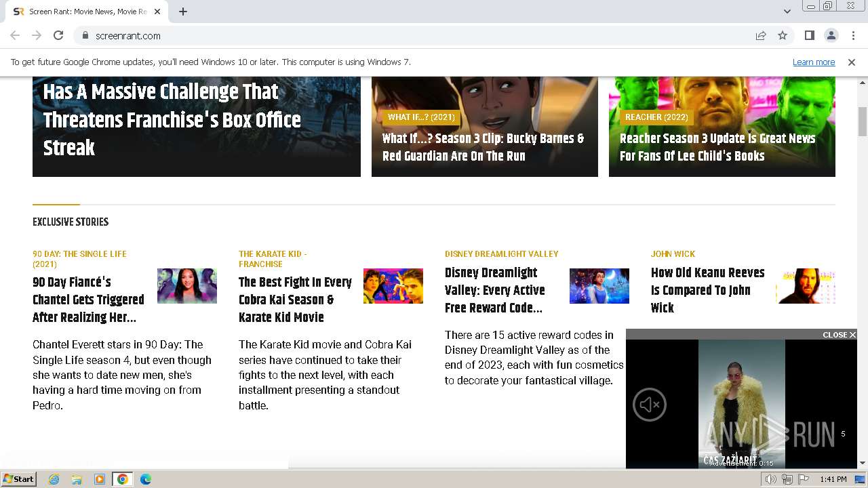The width and height of the screenshot is (868, 488).
Task: Open THE KARATE KID - FRANCHISE category
Action: click(x=273, y=259)
